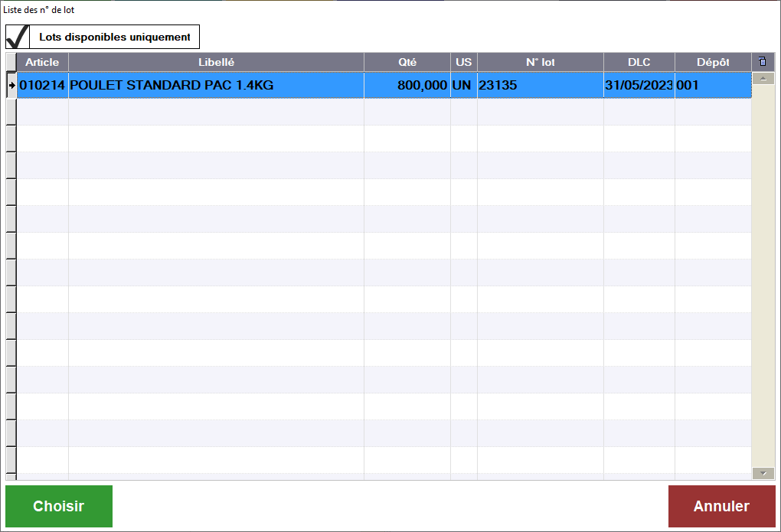Cancel with the red Annuler button
The height and width of the screenshot is (532, 781).
(x=721, y=506)
